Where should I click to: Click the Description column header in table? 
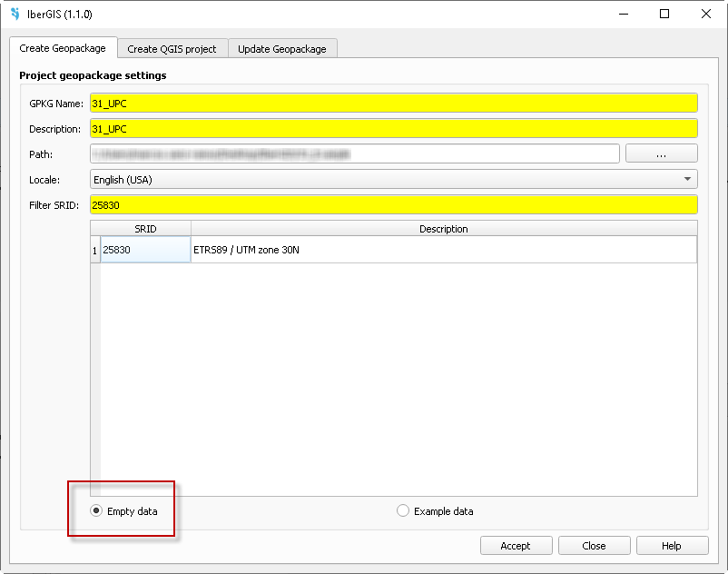coord(443,229)
